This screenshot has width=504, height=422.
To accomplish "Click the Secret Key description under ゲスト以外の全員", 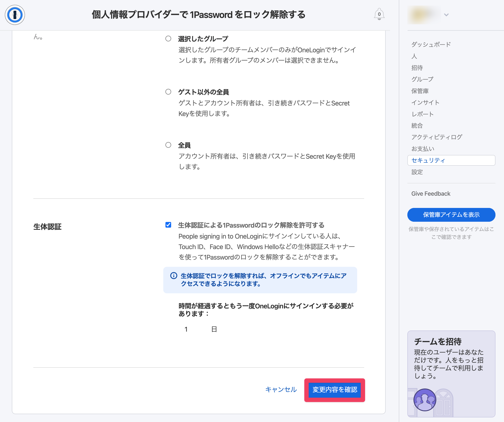I will (x=264, y=108).
